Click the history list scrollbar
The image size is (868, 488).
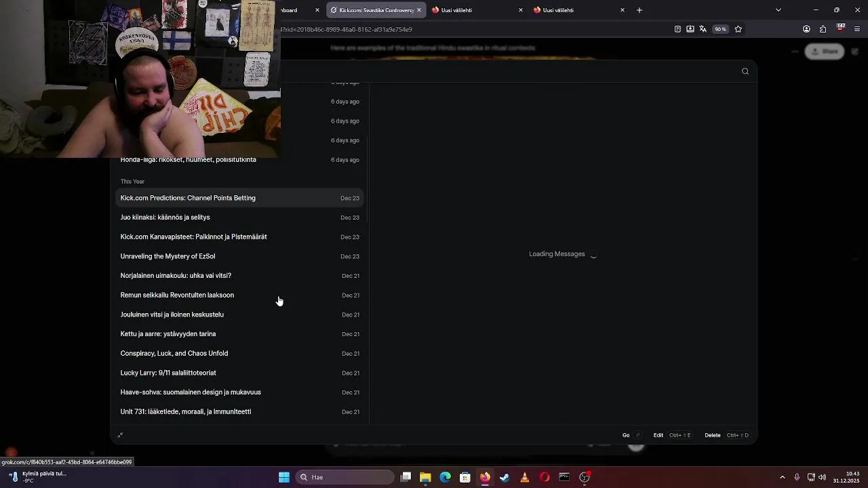click(368, 180)
